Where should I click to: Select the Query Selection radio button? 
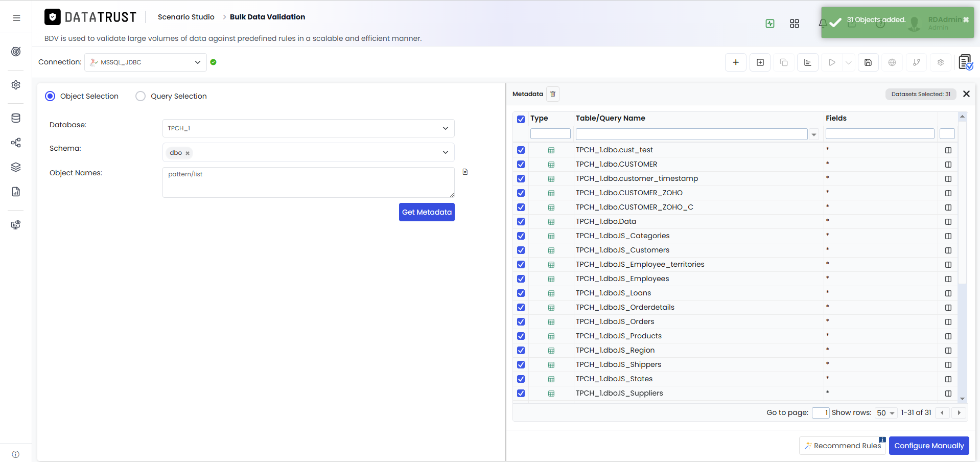pyautogui.click(x=141, y=96)
